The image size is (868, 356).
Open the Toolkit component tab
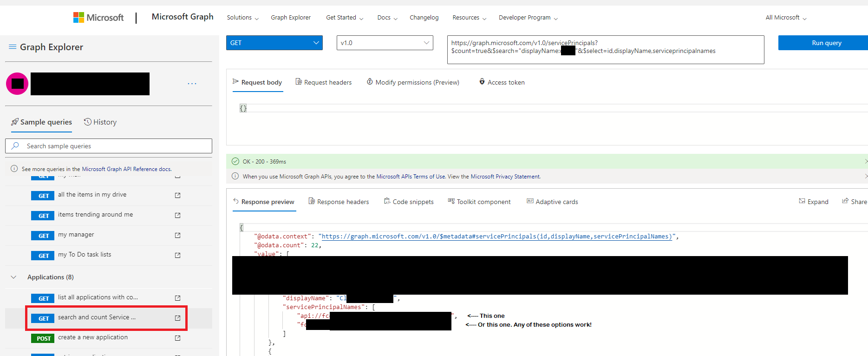(x=479, y=202)
